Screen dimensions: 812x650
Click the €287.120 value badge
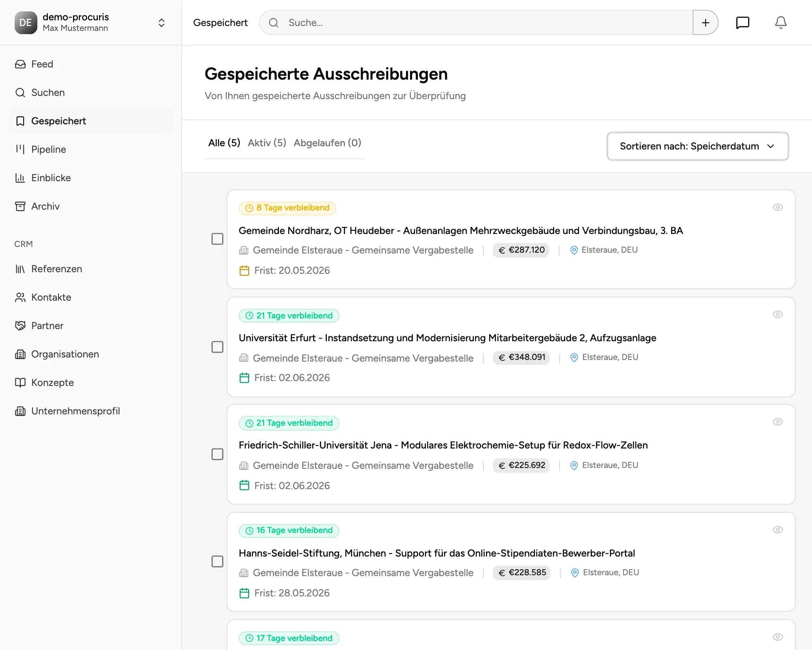point(521,250)
